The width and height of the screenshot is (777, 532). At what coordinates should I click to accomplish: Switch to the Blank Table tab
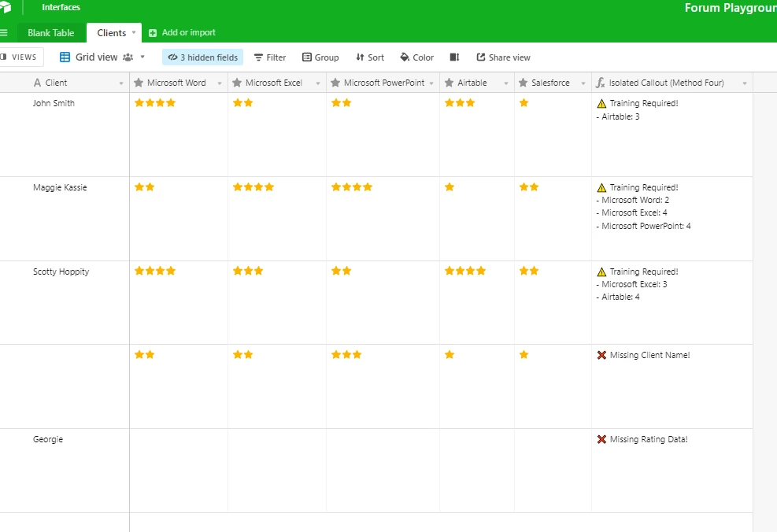[x=50, y=33]
